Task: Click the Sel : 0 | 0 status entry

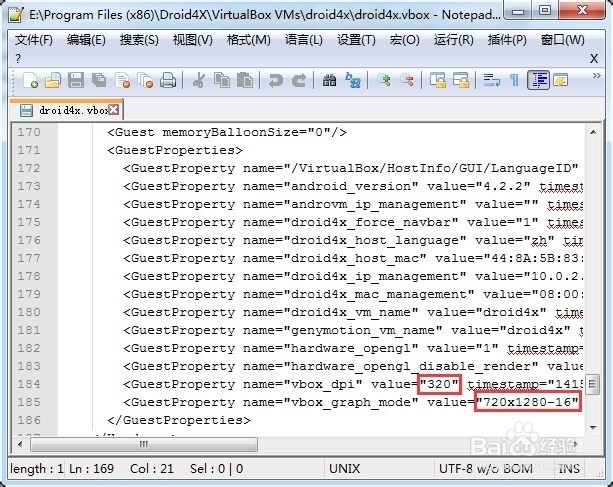Action: point(216,469)
